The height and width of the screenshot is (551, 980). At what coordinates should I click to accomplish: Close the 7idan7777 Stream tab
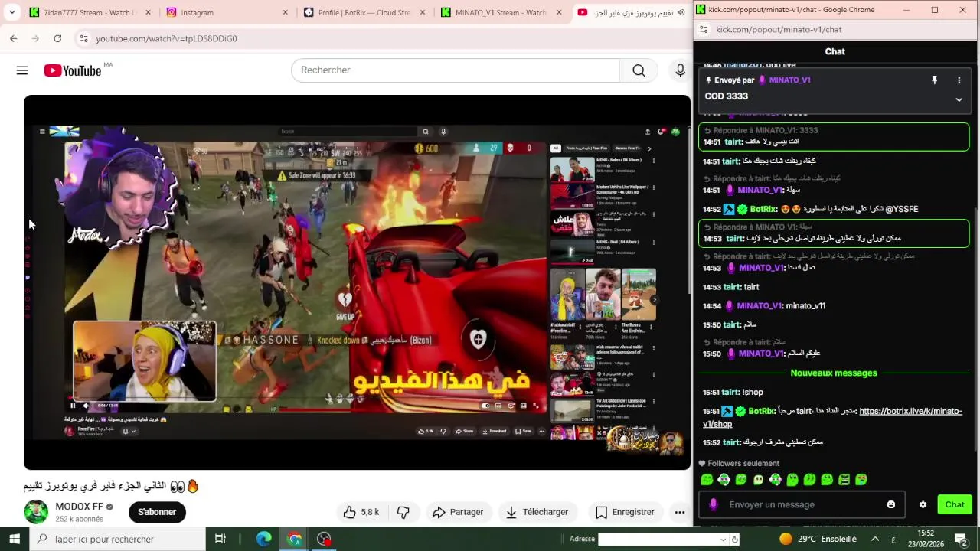click(149, 12)
